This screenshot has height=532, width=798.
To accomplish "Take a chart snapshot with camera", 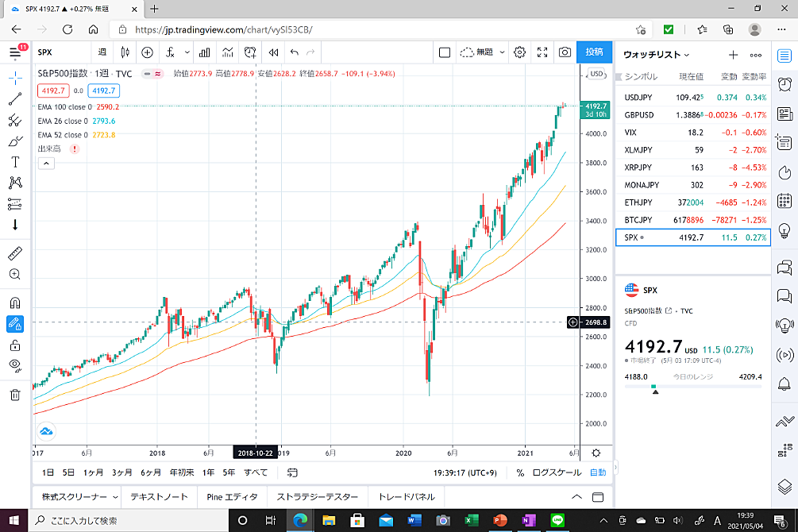I will (x=565, y=52).
